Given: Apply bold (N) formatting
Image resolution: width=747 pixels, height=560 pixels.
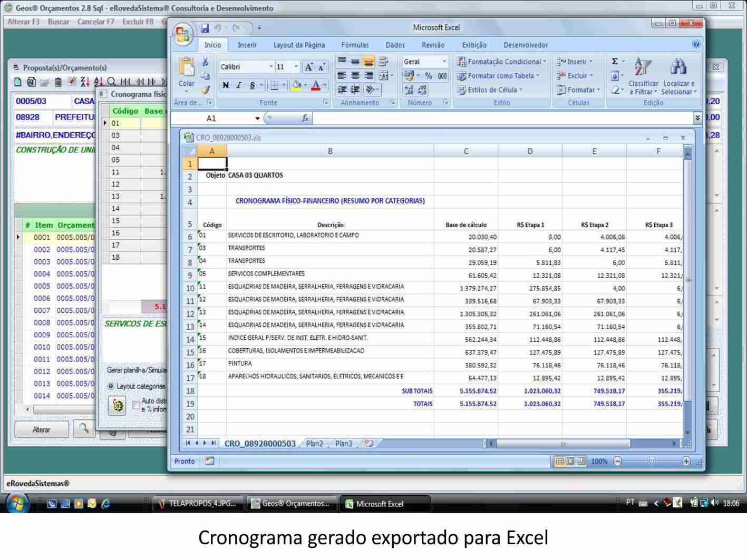Looking at the screenshot, I should (x=226, y=85).
